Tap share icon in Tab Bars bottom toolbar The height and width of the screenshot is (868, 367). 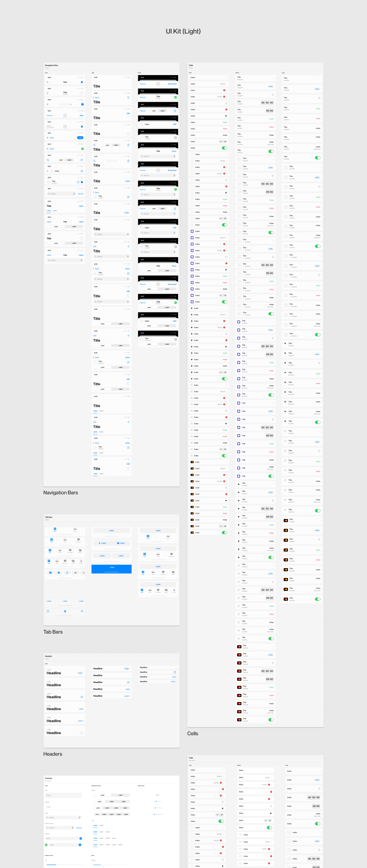click(48, 611)
